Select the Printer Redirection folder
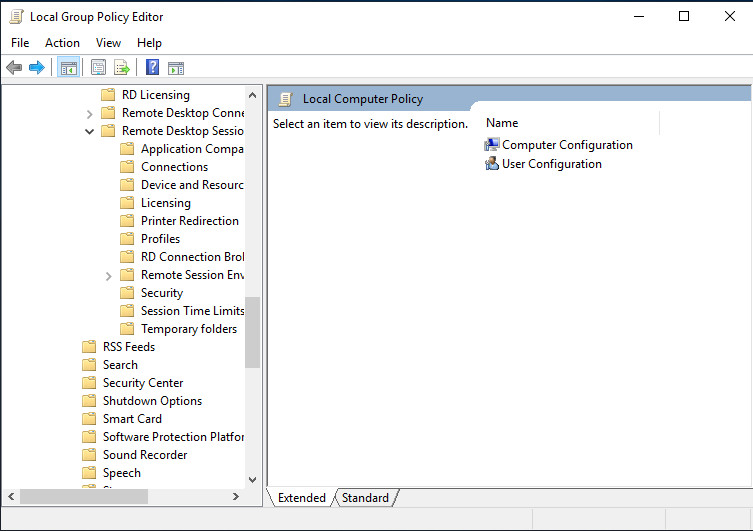 coord(189,221)
